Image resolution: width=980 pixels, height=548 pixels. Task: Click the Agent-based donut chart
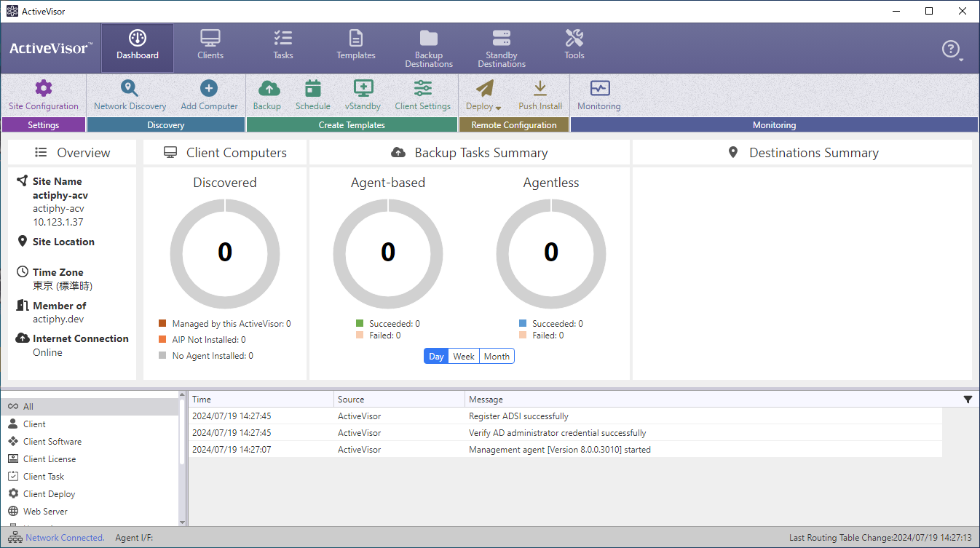388,253
